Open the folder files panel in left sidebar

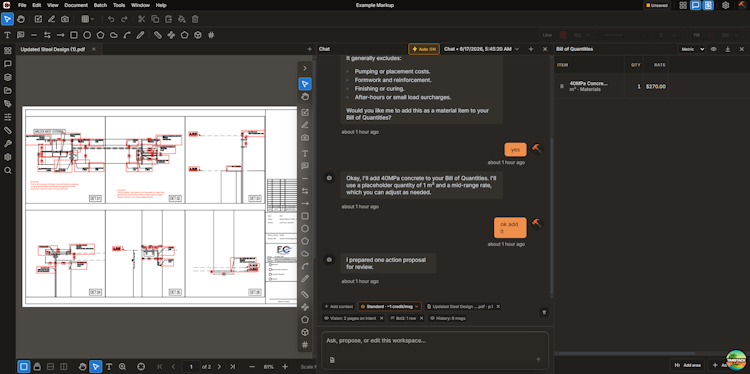point(8,90)
